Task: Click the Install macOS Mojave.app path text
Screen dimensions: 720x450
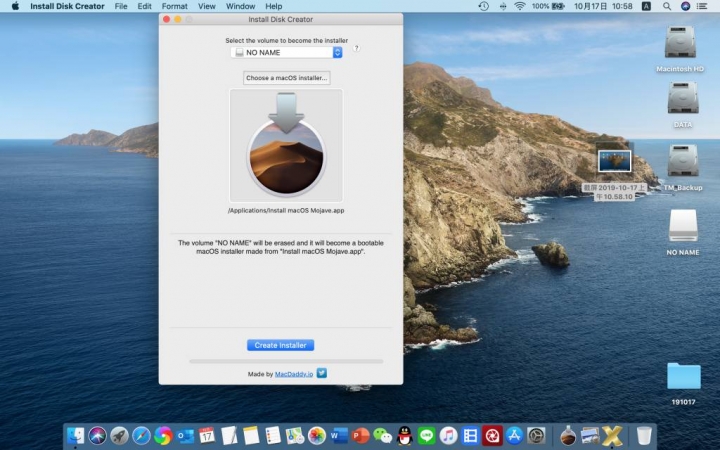Action: point(286,211)
